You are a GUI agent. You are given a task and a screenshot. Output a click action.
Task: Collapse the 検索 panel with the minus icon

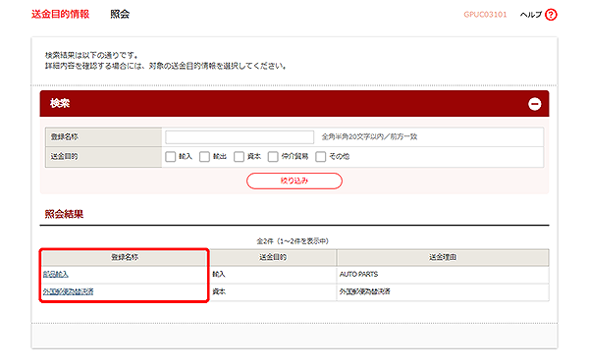[x=535, y=104]
